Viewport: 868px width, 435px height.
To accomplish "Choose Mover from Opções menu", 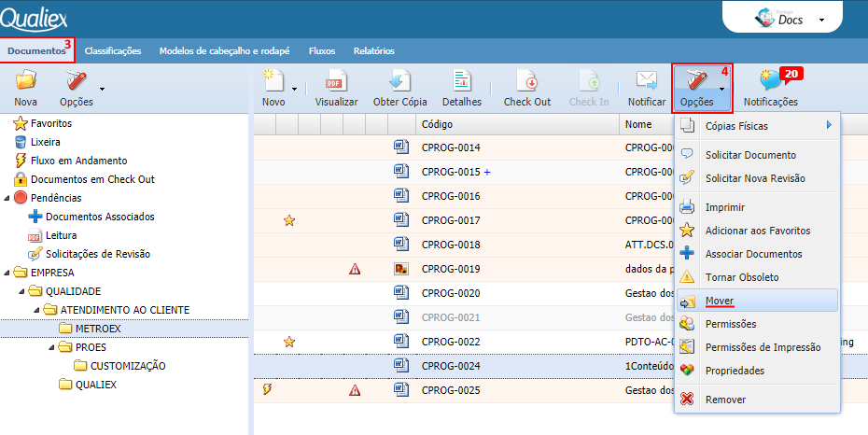I will pos(757,301).
